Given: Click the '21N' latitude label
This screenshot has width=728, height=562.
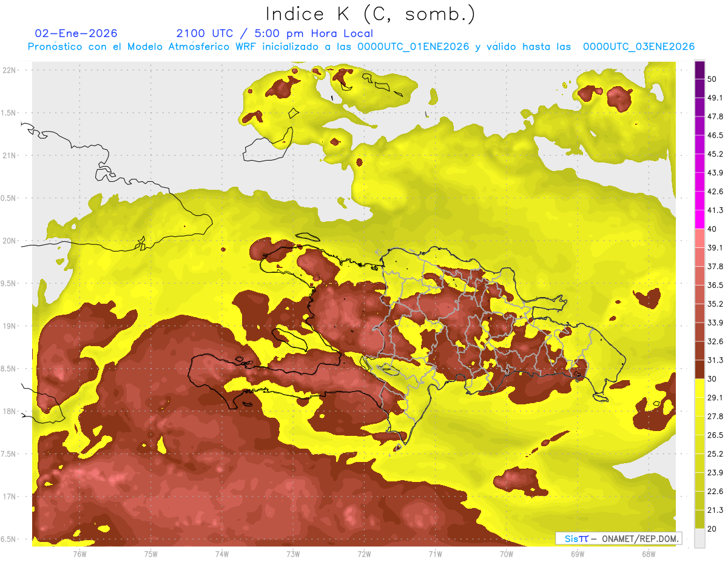Looking at the screenshot, I should [x=10, y=155].
